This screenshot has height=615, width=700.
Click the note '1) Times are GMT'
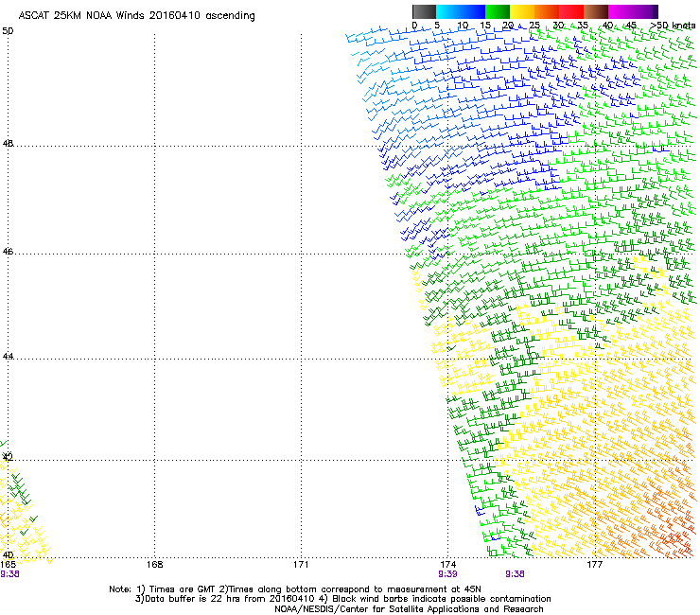click(177, 589)
